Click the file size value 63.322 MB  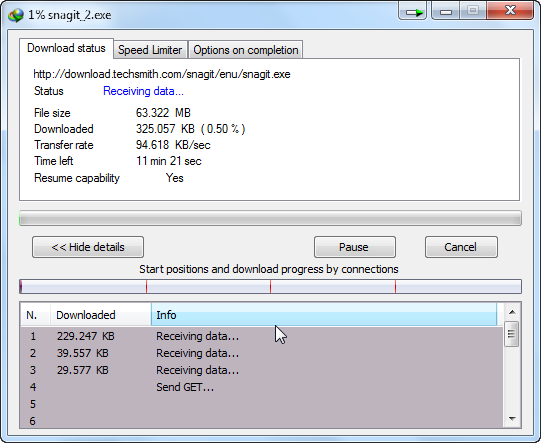[163, 113]
